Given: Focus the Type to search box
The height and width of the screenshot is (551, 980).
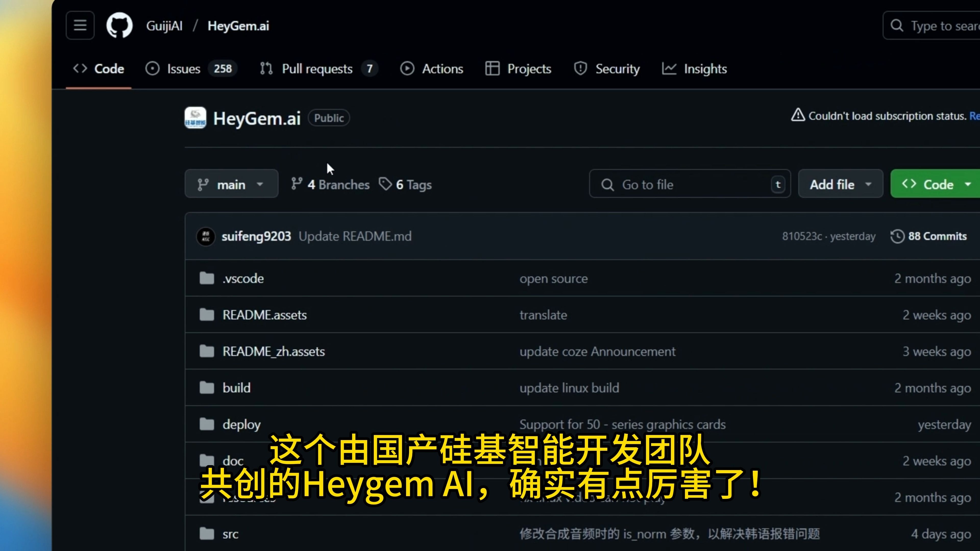Looking at the screenshot, I should tap(931, 26).
